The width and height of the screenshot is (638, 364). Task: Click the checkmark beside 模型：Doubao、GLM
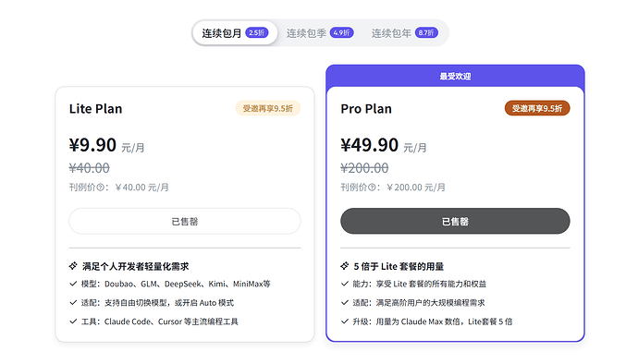point(73,284)
